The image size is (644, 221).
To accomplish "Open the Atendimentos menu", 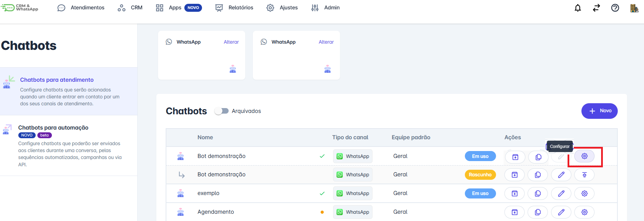I will [x=81, y=8].
